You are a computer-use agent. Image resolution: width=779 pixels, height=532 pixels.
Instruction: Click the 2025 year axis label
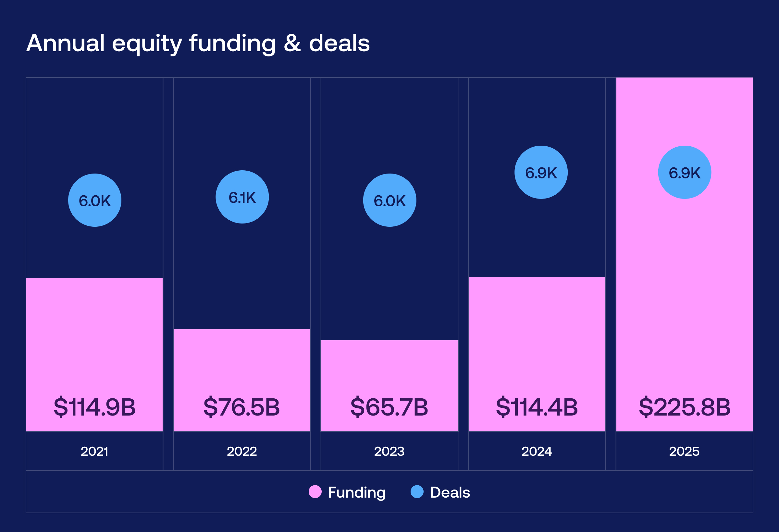point(684,451)
